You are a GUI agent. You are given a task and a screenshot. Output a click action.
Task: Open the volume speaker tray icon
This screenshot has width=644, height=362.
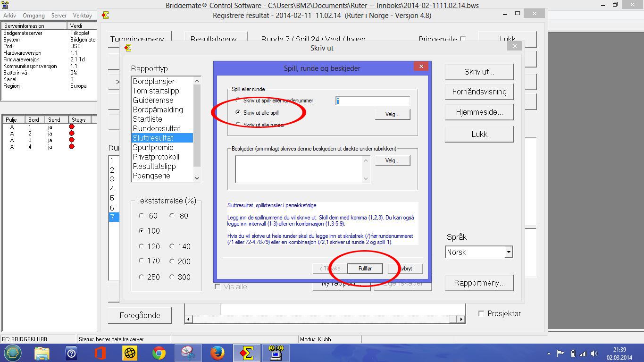tap(595, 354)
